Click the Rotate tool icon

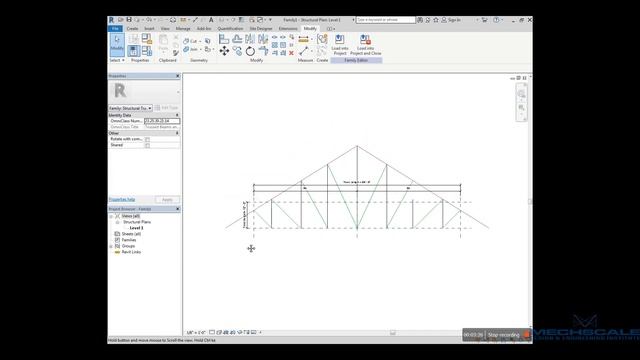(x=250, y=51)
